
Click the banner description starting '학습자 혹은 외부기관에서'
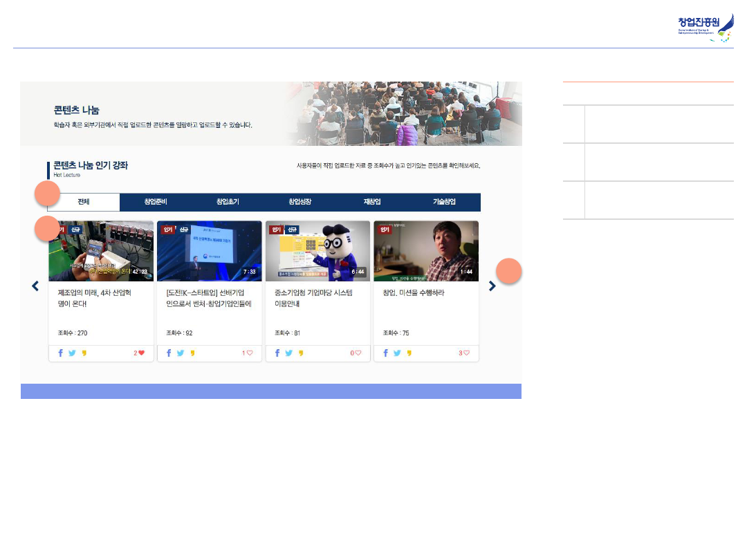[153, 125]
